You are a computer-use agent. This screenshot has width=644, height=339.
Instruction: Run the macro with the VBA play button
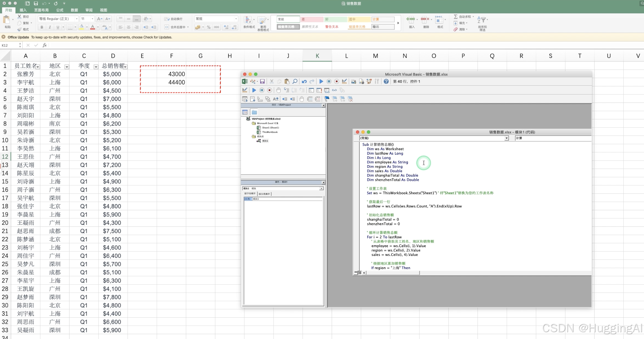click(x=321, y=82)
